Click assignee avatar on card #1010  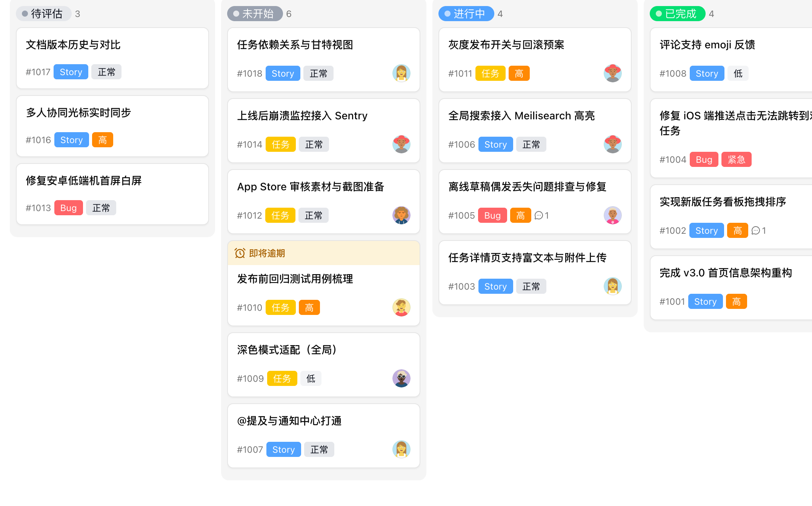(401, 307)
